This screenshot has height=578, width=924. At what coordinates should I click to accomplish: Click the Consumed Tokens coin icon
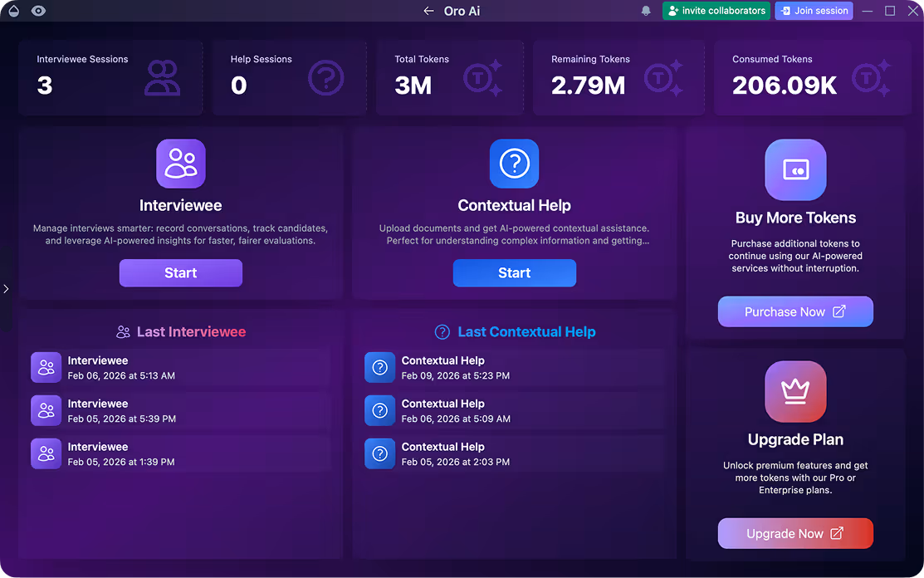pos(871,78)
